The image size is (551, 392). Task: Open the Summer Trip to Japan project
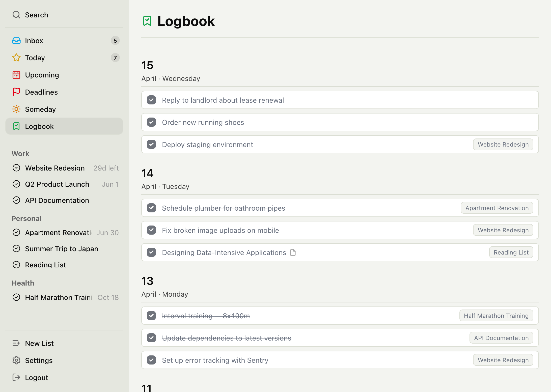coord(64,249)
